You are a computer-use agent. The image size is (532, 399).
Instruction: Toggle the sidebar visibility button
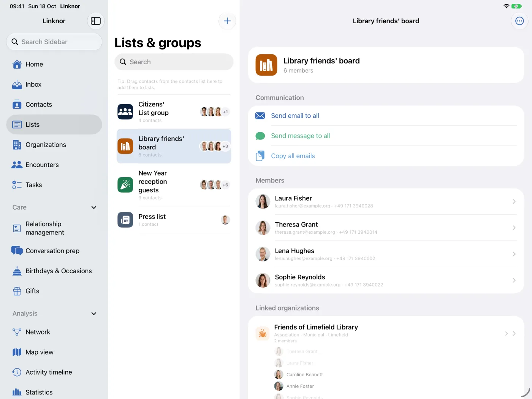click(96, 21)
